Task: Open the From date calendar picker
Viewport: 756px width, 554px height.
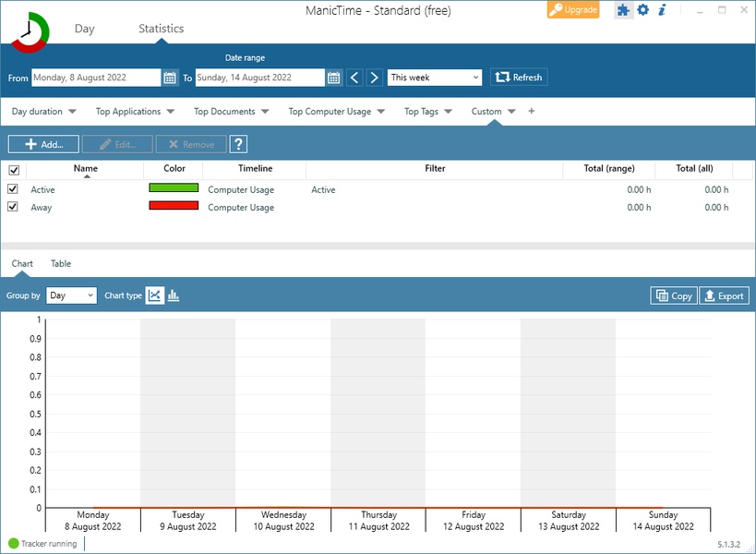Action: 170,78
